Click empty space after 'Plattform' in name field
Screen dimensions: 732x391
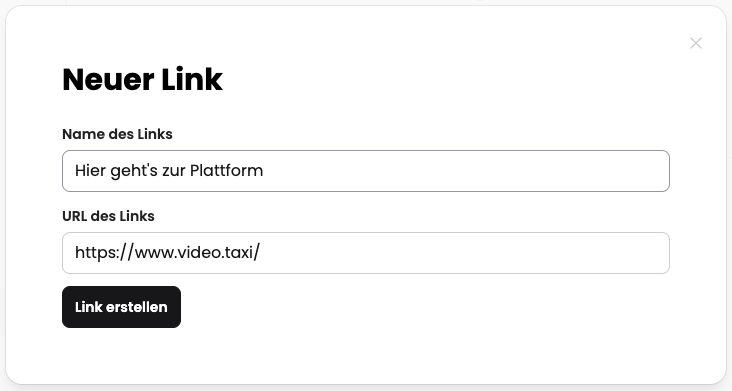[x=467, y=171]
